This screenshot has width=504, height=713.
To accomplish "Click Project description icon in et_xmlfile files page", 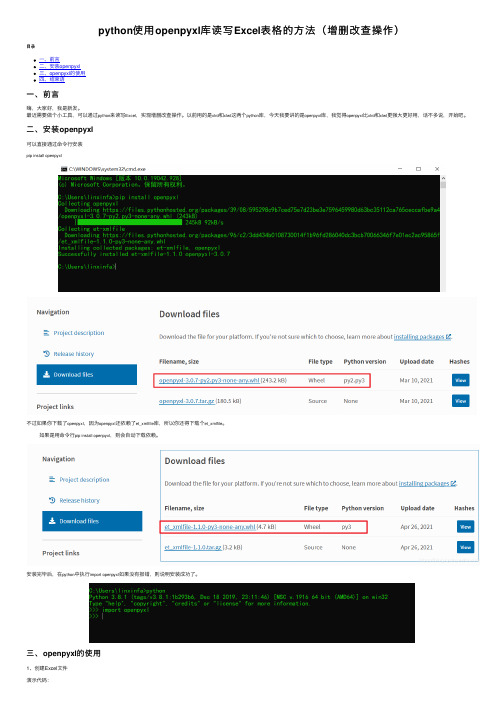I will coord(52,479).
